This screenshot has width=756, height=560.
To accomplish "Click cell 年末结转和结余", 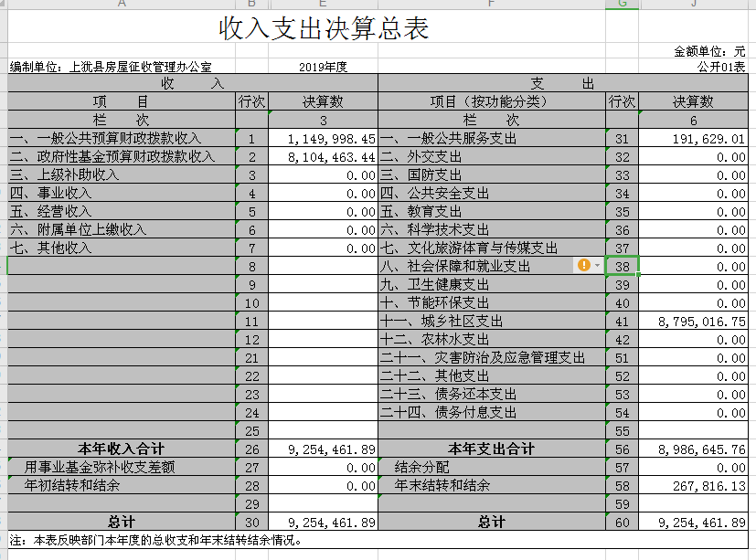I will tap(492, 485).
